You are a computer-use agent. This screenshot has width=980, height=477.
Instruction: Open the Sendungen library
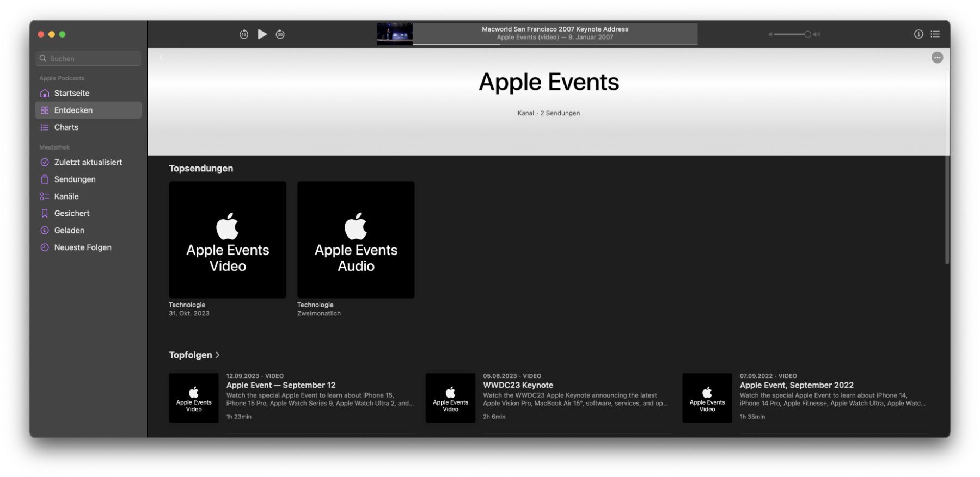[x=75, y=179]
